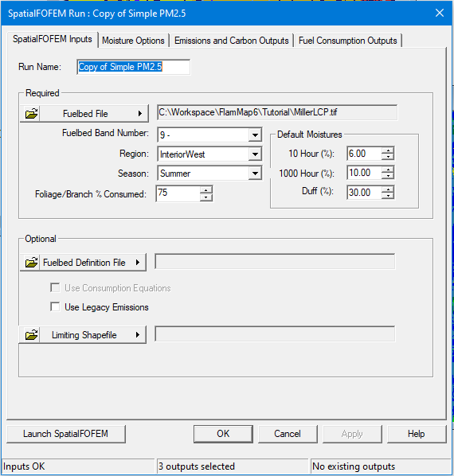Screen dimensions: 454x476
Task: Click the Fuelbed File path field
Action: pos(277,112)
